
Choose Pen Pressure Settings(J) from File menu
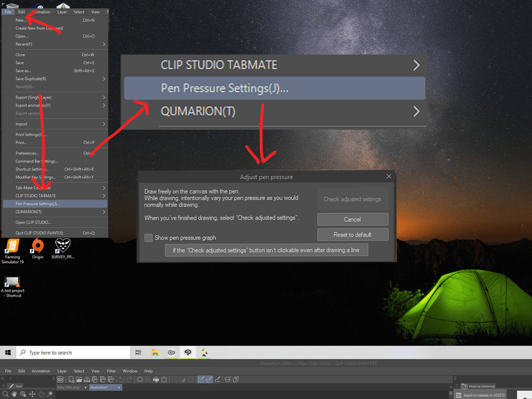(x=38, y=204)
